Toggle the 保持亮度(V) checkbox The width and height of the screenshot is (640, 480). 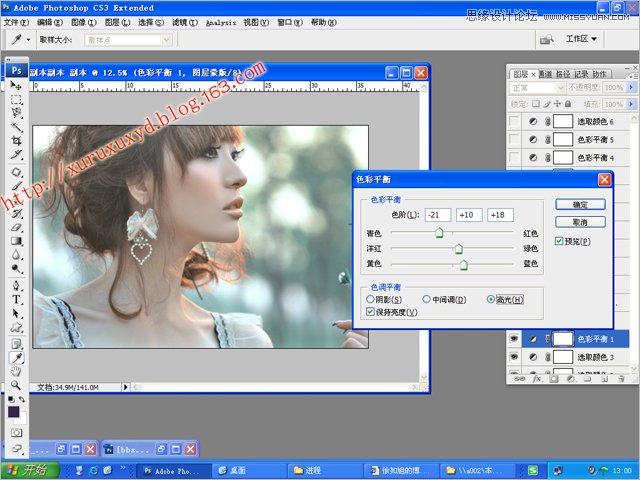[370, 312]
